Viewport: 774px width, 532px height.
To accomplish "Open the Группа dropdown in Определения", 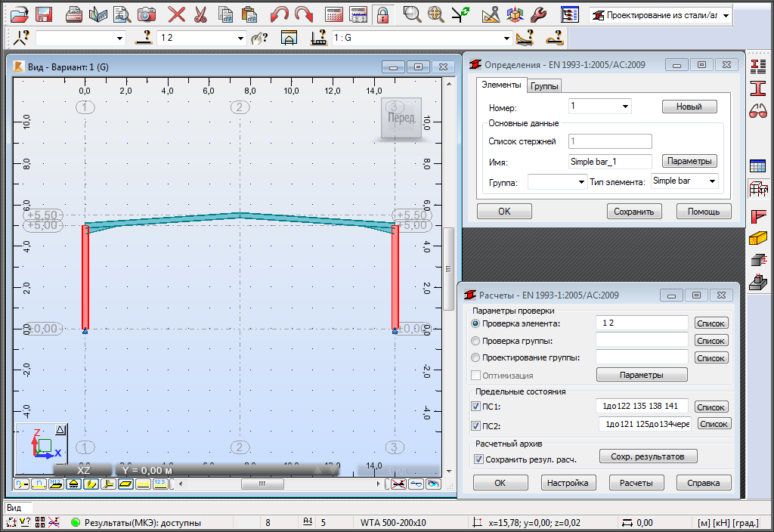I will (x=581, y=182).
